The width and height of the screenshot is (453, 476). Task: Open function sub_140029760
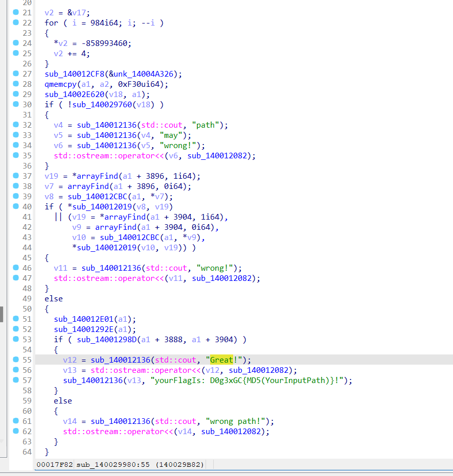pyautogui.click(x=102, y=105)
